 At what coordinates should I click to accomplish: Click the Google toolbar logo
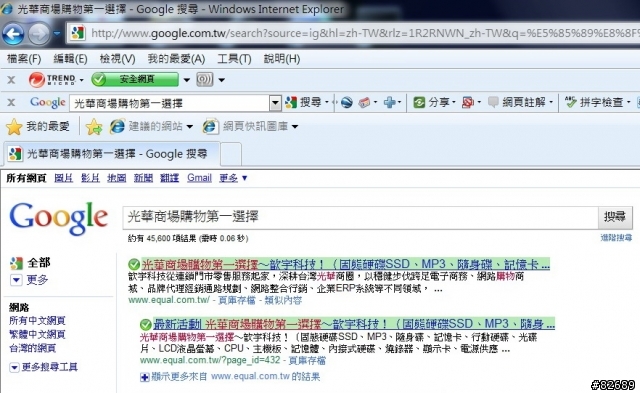point(47,102)
